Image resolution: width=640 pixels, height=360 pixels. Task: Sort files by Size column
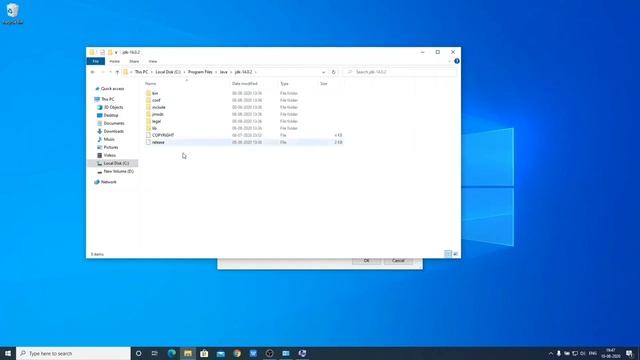tap(324, 84)
